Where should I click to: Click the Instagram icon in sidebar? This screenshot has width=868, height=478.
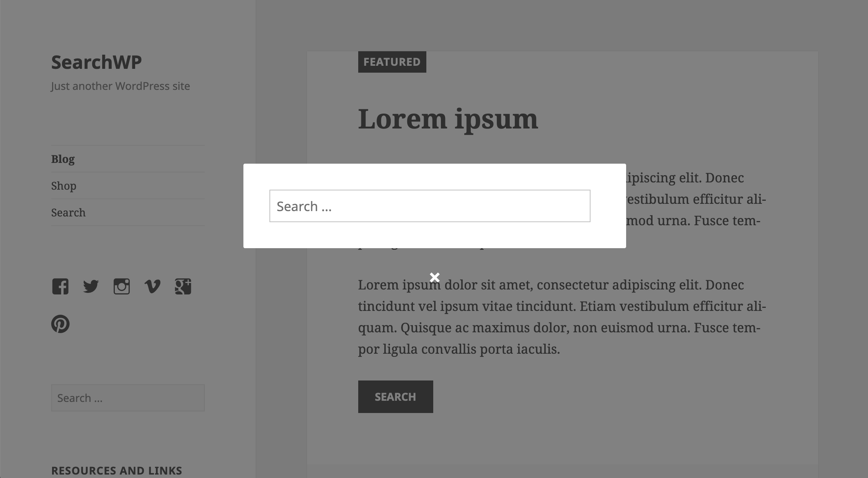(x=121, y=286)
